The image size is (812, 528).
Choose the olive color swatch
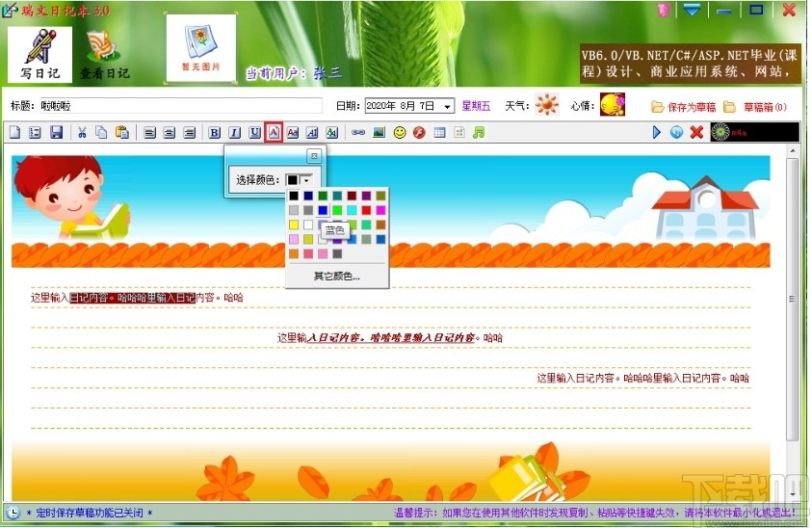point(380,196)
